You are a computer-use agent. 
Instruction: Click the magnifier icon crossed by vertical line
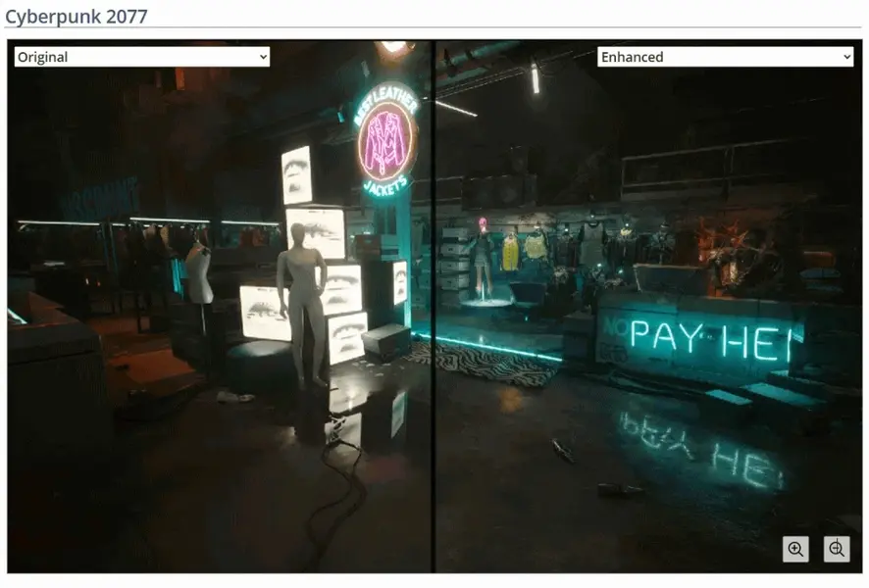(837, 549)
